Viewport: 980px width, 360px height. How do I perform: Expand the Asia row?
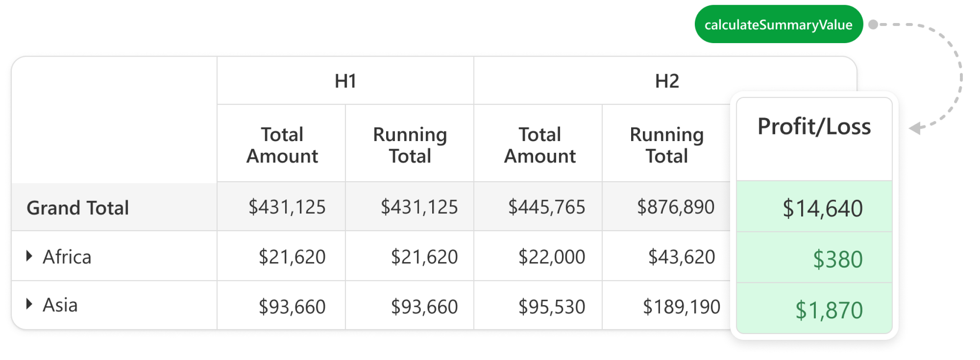click(x=29, y=304)
